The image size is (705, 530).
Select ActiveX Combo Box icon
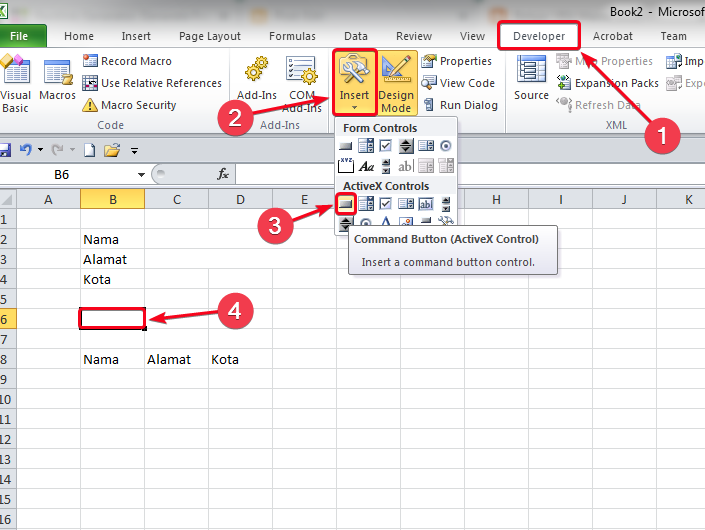click(366, 204)
